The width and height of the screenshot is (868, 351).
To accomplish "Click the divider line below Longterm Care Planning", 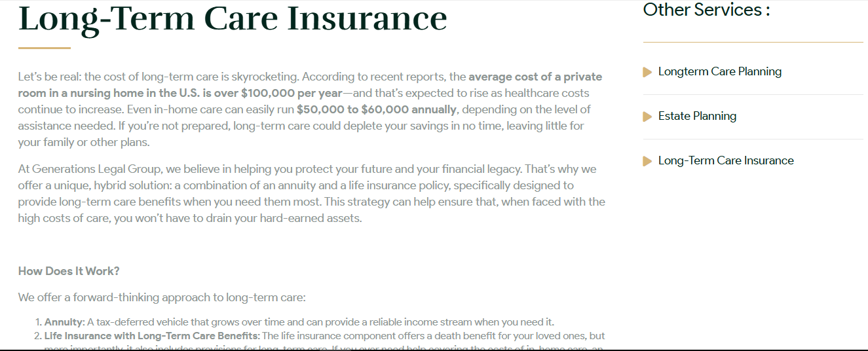I will [x=753, y=94].
